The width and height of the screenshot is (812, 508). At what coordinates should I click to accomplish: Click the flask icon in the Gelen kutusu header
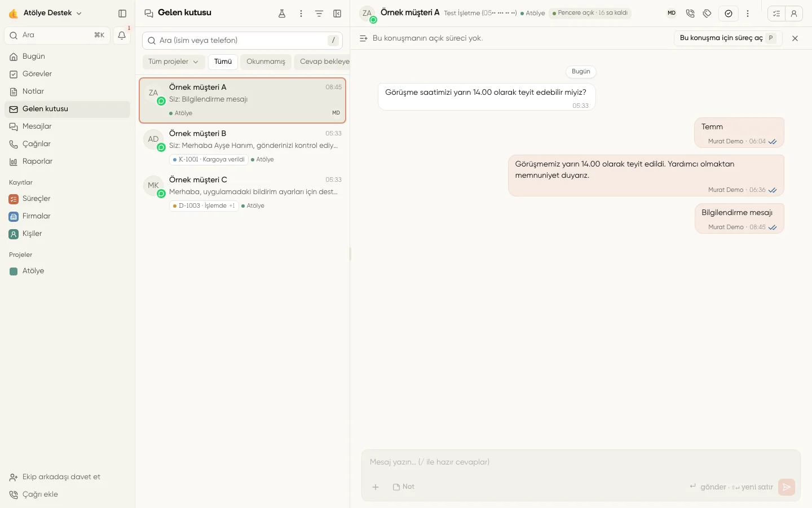[x=282, y=14]
